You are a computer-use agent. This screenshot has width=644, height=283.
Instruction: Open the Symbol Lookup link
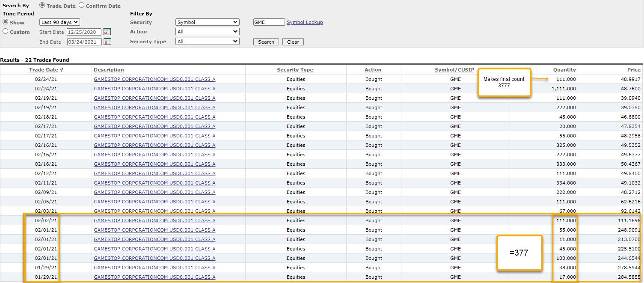point(305,22)
